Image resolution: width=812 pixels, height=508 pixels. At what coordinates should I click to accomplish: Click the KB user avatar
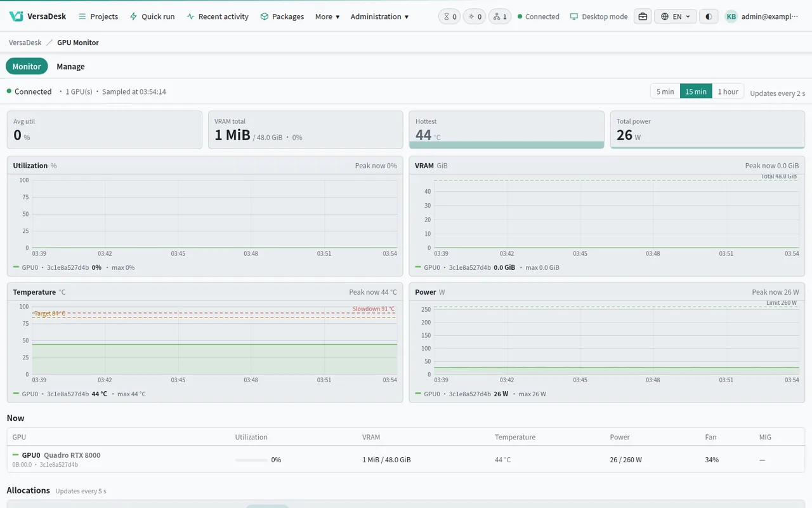tap(731, 17)
